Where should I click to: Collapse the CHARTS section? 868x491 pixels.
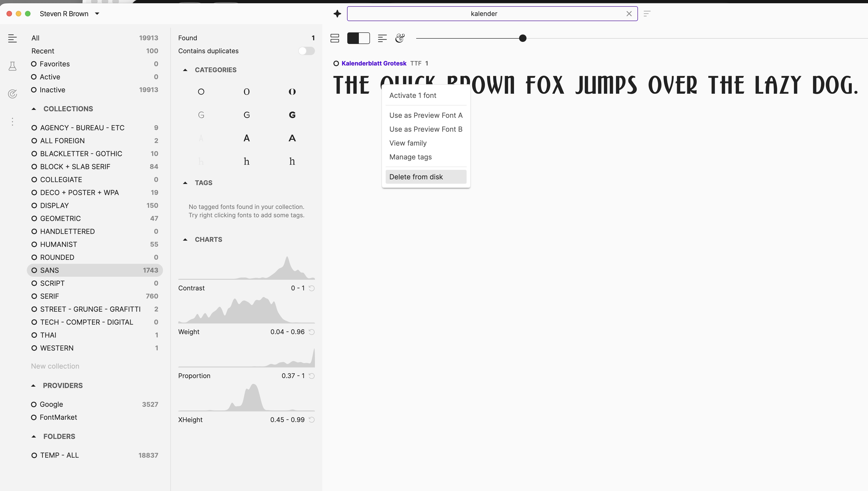[x=185, y=239]
